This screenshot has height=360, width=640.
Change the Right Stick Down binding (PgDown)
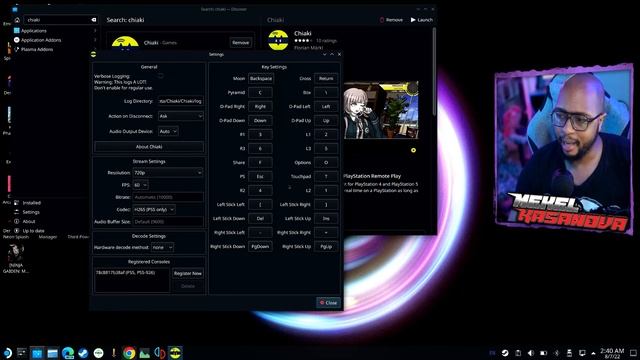[260, 247]
